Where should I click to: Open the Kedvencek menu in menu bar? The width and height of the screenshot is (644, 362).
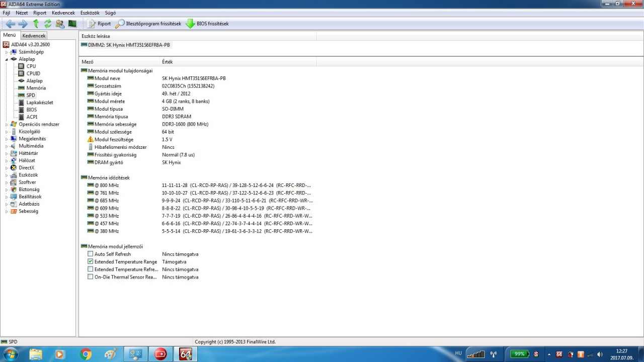tap(63, 13)
